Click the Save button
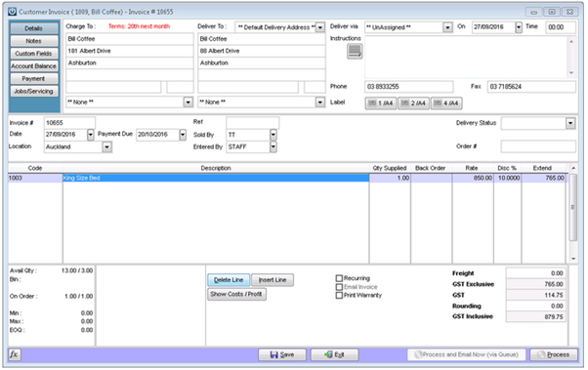588x370 pixels. point(282,354)
